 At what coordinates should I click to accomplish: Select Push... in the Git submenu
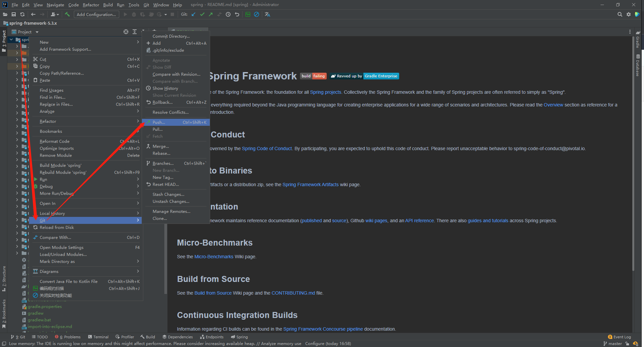(176, 122)
